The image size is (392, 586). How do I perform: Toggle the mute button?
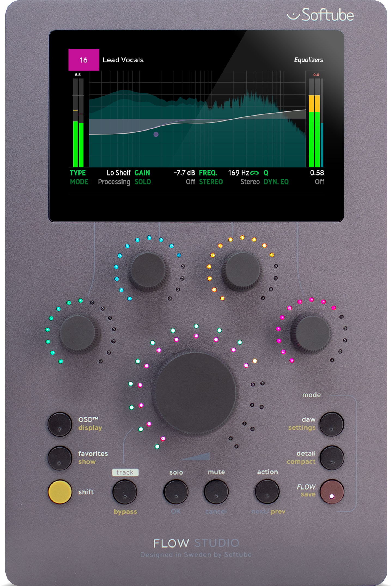(x=216, y=492)
